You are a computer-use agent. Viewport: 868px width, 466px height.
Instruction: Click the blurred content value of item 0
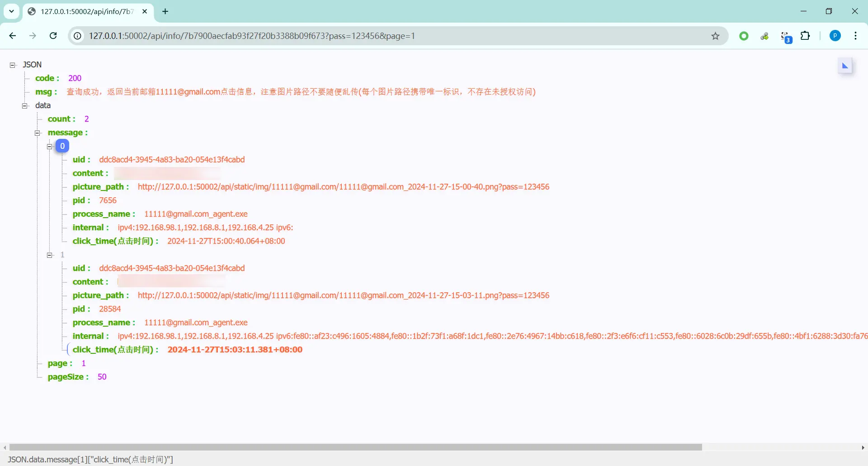(167, 173)
